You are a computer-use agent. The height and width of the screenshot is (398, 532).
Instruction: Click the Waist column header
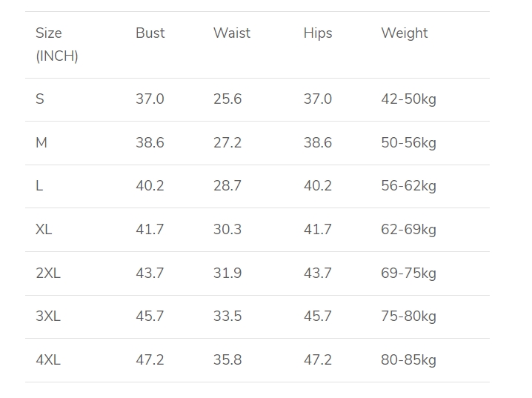click(232, 33)
